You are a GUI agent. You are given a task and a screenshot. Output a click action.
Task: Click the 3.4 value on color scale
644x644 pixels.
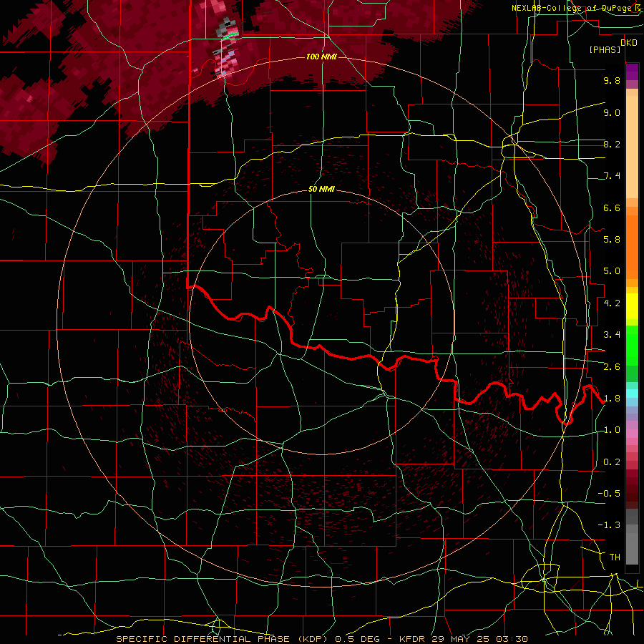pyautogui.click(x=612, y=335)
